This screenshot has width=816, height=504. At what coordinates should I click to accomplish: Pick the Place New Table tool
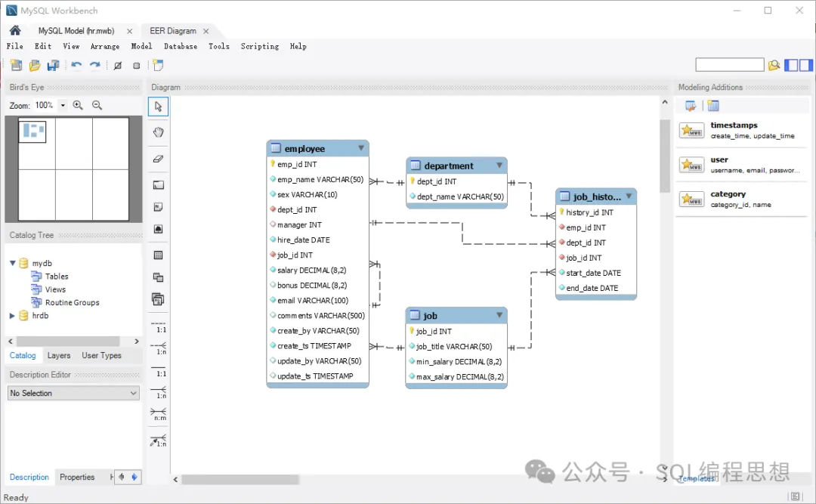pos(158,255)
